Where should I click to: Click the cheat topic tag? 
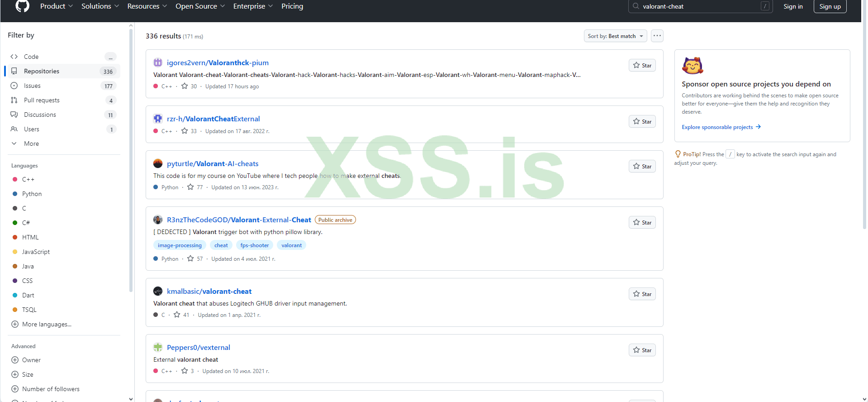click(x=221, y=245)
